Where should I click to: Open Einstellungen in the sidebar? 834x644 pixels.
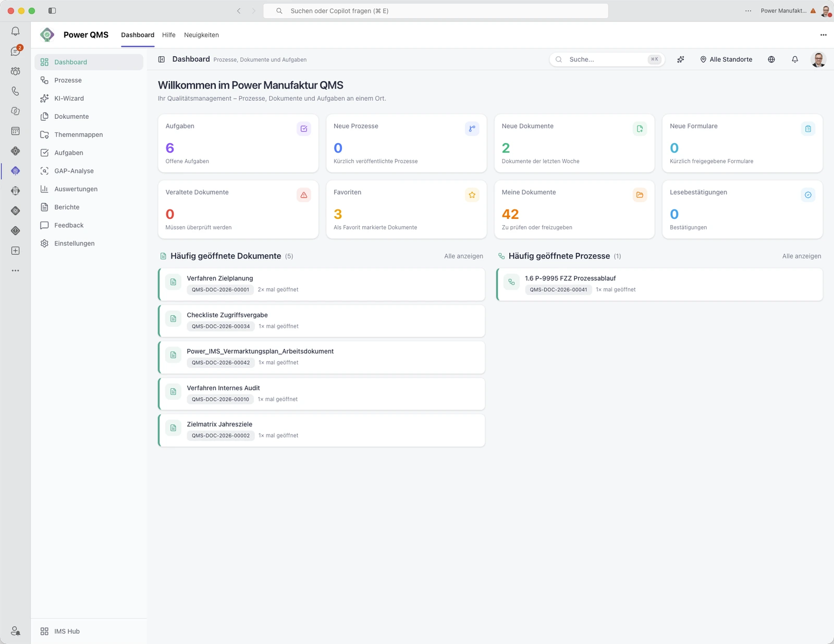pos(89,243)
